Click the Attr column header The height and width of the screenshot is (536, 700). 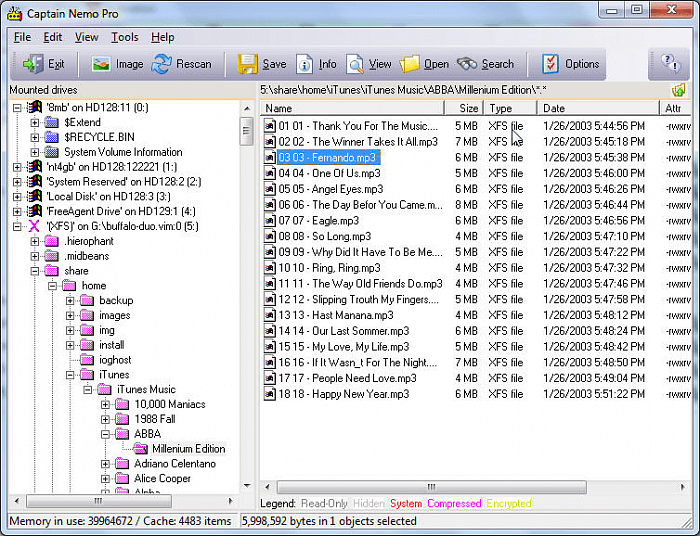[x=676, y=108]
